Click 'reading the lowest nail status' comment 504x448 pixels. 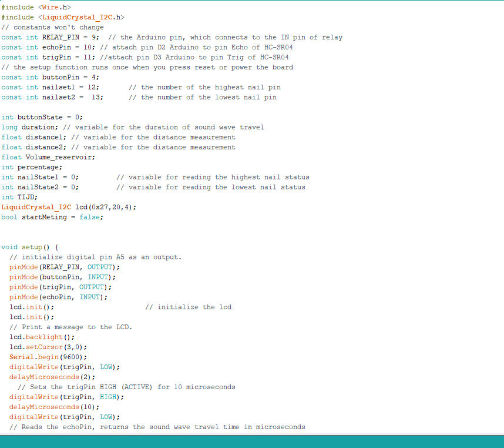(x=211, y=187)
